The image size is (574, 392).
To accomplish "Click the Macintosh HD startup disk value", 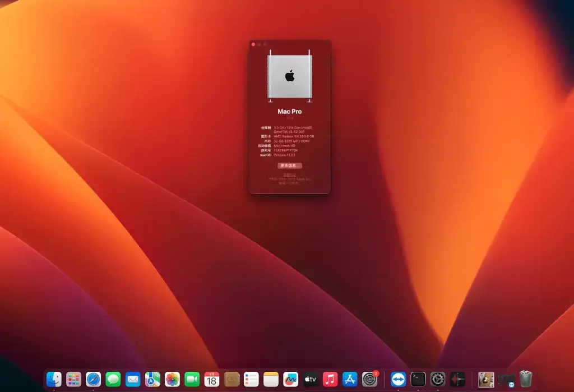I will [284, 146].
